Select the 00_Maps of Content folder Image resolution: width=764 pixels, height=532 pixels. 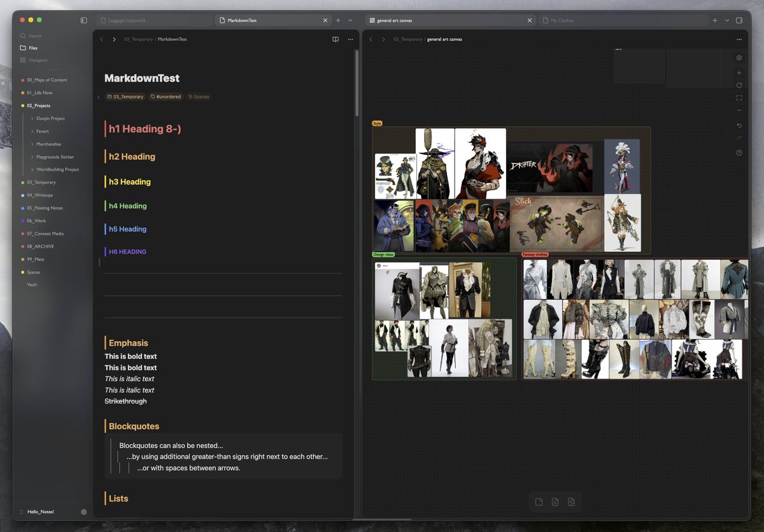(47, 80)
